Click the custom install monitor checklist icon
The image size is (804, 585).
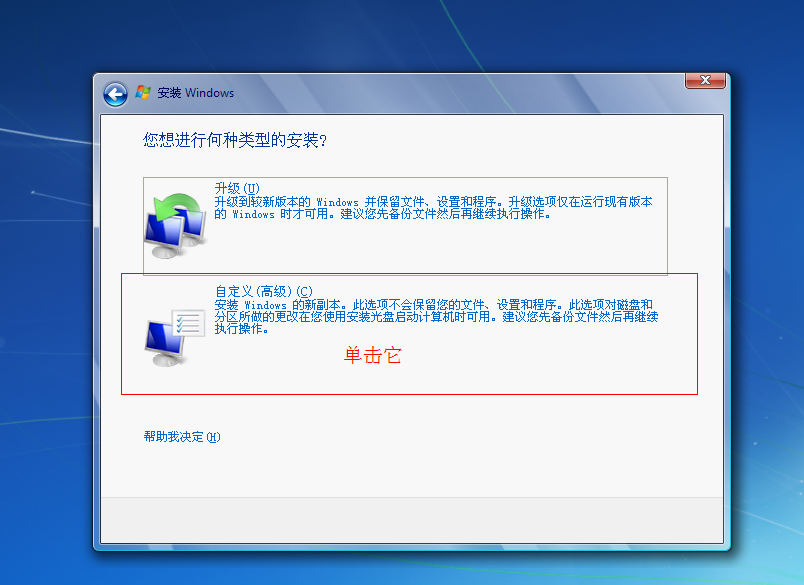point(175,337)
